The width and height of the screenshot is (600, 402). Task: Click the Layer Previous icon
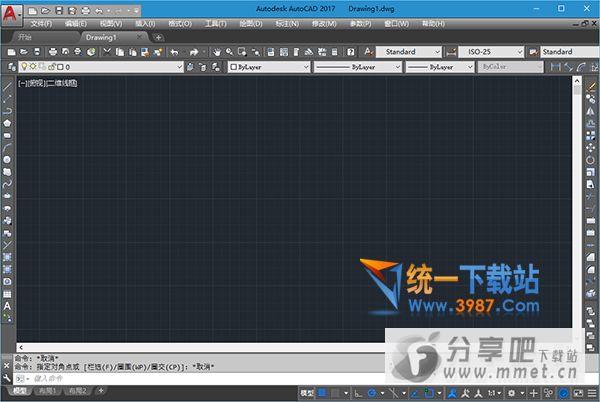pyautogui.click(x=203, y=67)
